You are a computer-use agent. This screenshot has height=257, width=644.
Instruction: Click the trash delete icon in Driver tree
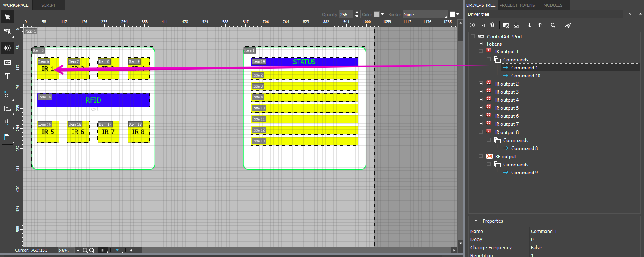tap(492, 25)
